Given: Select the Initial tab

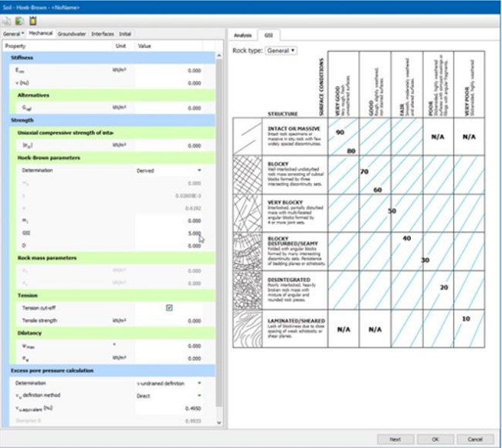Looking at the screenshot, I should point(125,34).
